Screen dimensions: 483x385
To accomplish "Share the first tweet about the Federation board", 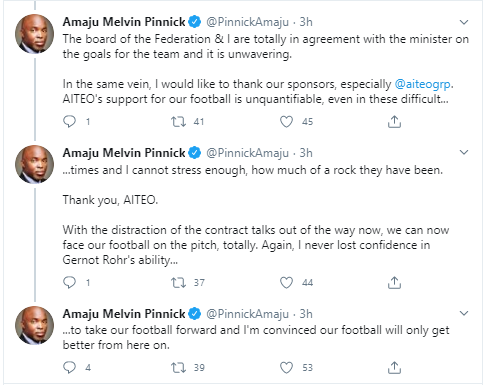I will (x=394, y=122).
